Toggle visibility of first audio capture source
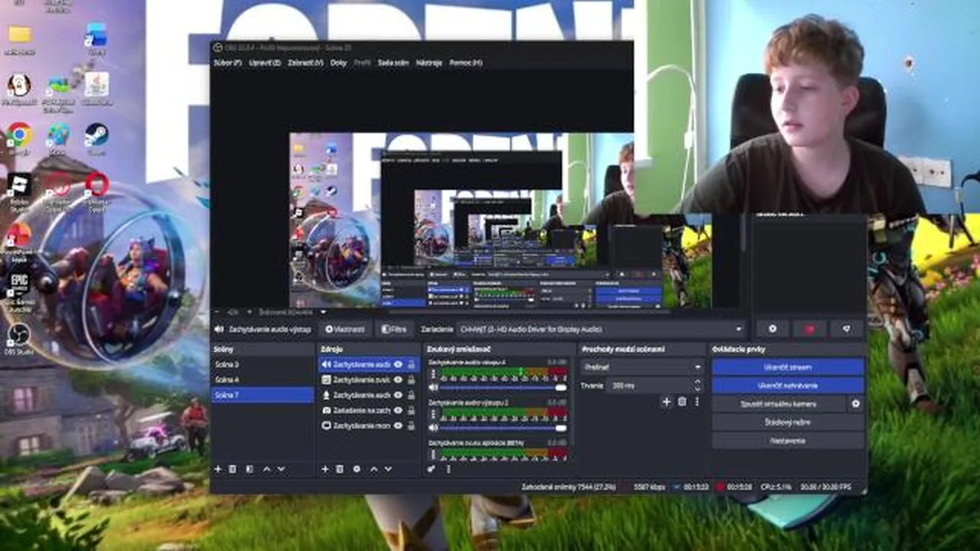This screenshot has width=980, height=551. (x=398, y=365)
